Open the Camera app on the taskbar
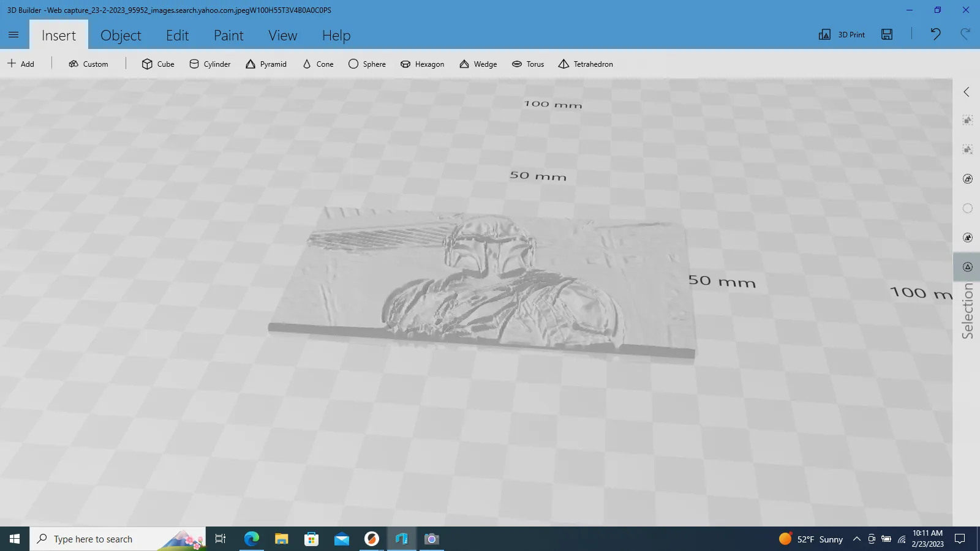The width and height of the screenshot is (980, 551). pyautogui.click(x=431, y=539)
